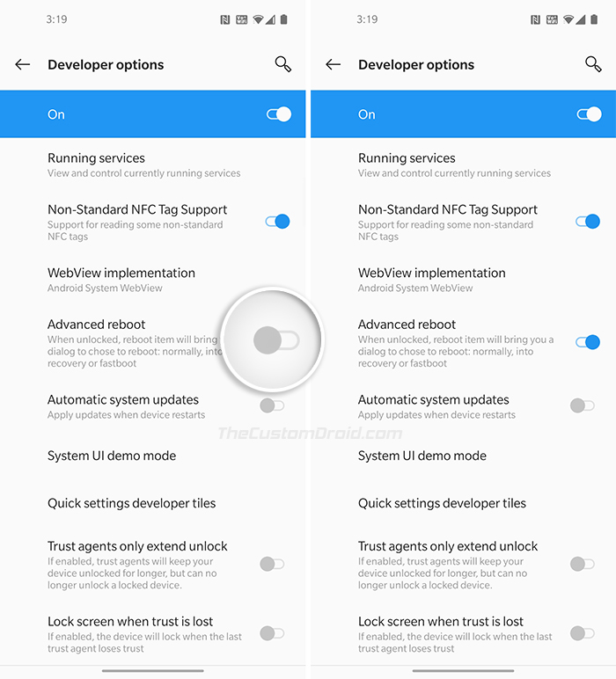Tap the navigation gesture bar on left screen
The height and width of the screenshot is (679, 616).
152,671
